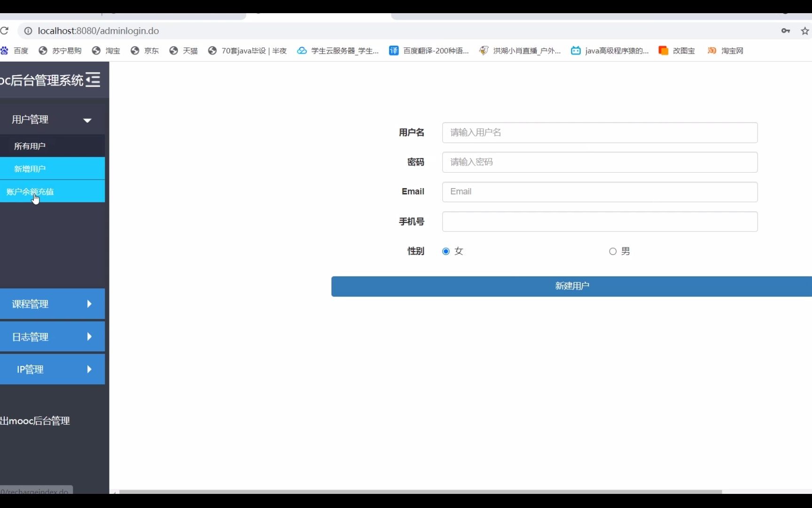Open the 百度 bookmark

click(x=15, y=51)
